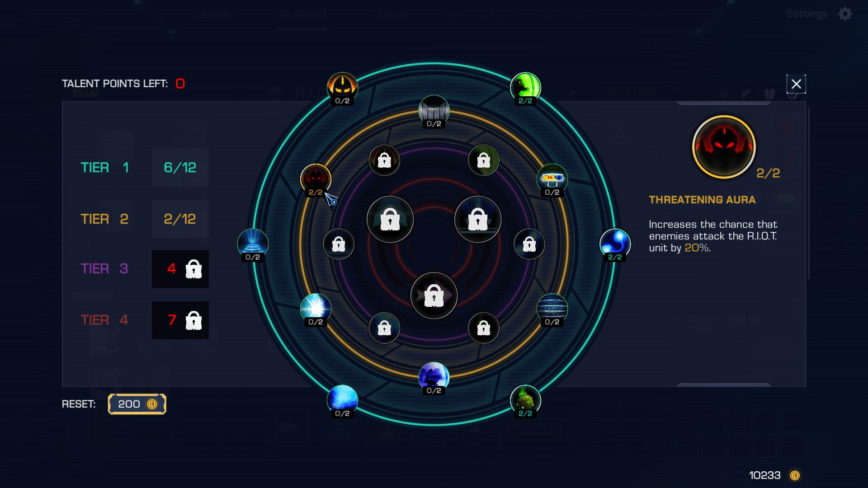Close the talent panel with X button
Screen dimensions: 868x488
796,84
